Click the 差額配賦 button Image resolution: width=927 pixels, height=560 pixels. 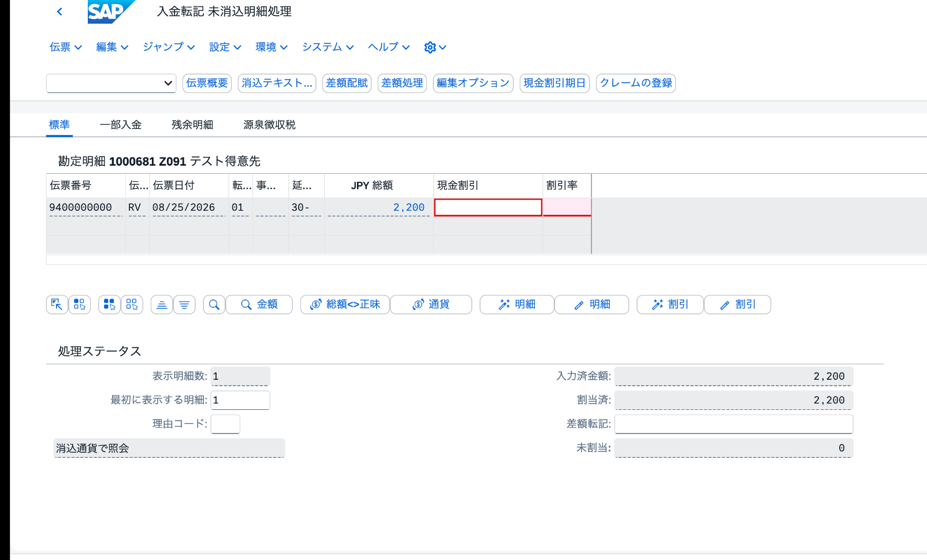[x=347, y=83]
